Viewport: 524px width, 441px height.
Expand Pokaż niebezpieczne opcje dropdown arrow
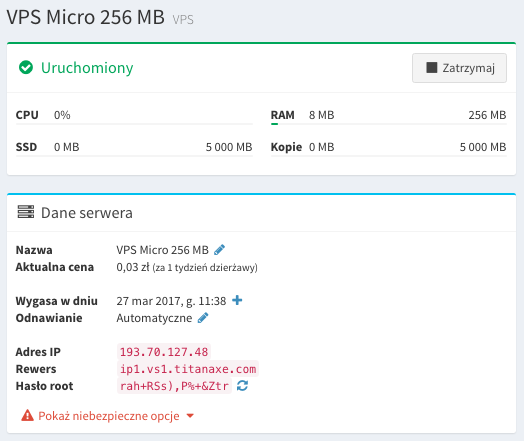pyautogui.click(x=190, y=416)
